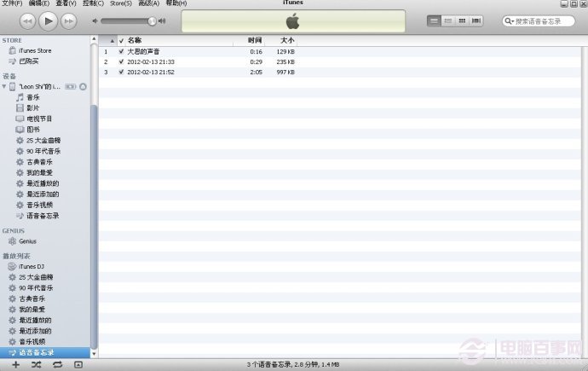Click the Next track fast-forward button
Image resolution: width=588 pixels, height=371 pixels.
point(69,21)
